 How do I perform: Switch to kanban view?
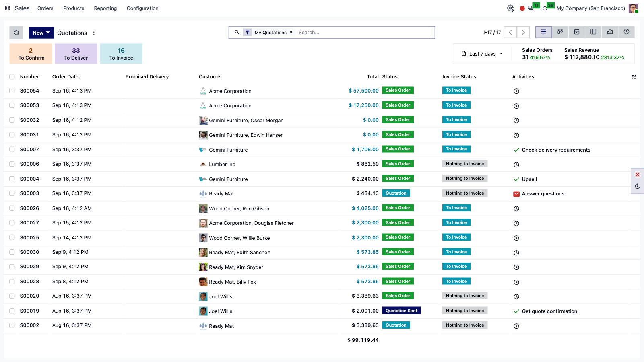point(560,32)
